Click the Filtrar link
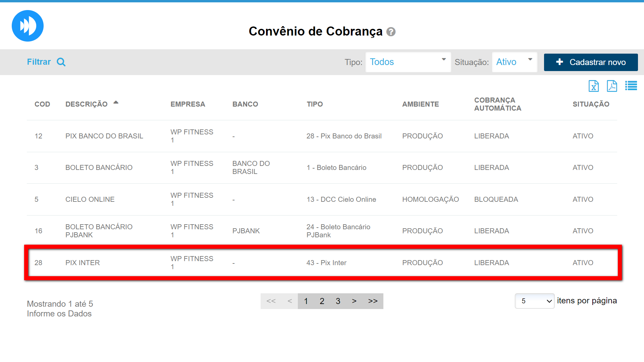Viewport: 644px width, 362px height. click(x=39, y=62)
